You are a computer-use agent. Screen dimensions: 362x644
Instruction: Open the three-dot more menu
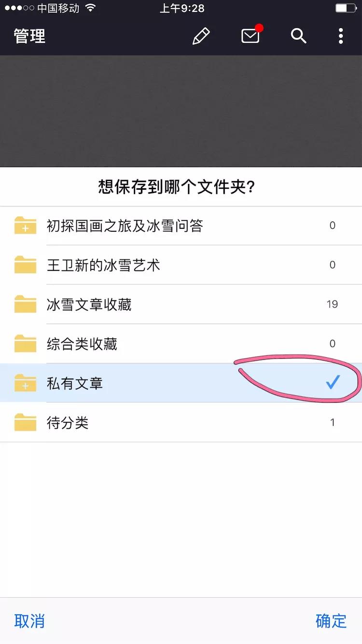341,36
